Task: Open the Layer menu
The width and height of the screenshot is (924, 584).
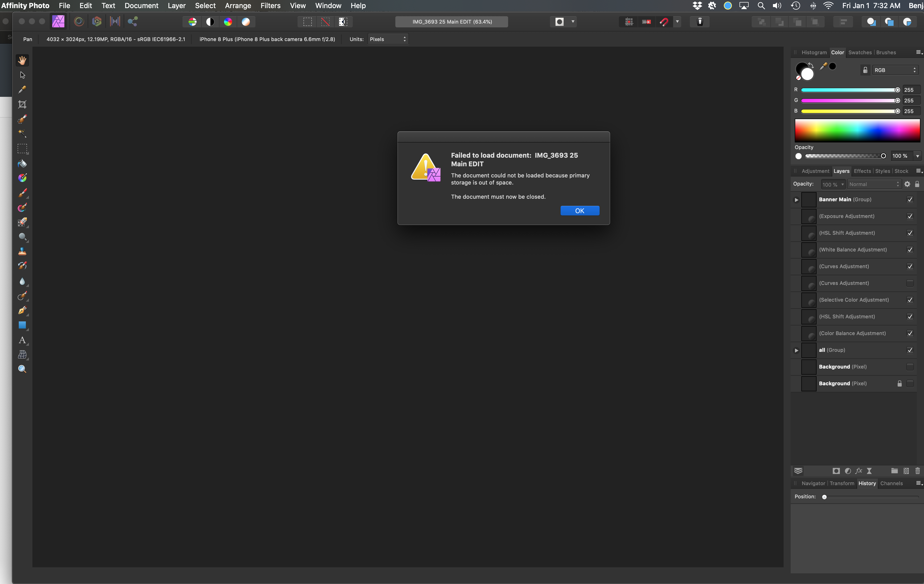Action: [176, 6]
